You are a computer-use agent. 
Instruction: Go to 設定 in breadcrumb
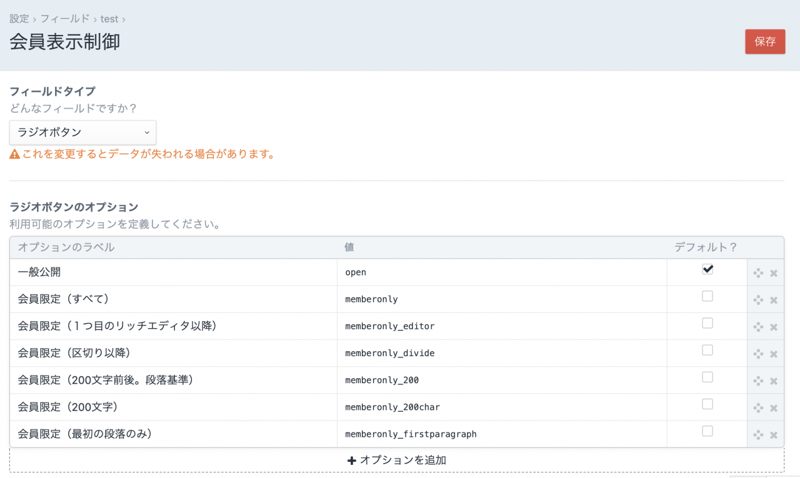19,19
